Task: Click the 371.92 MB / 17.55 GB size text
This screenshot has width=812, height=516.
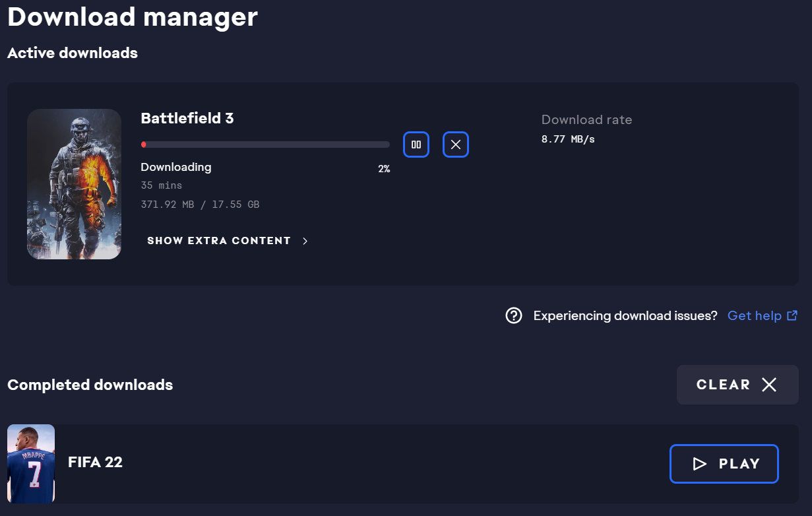Action: click(200, 205)
